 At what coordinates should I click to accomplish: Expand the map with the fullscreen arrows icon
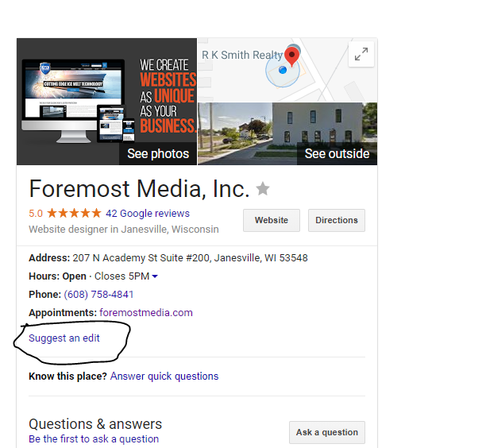pyautogui.click(x=361, y=54)
